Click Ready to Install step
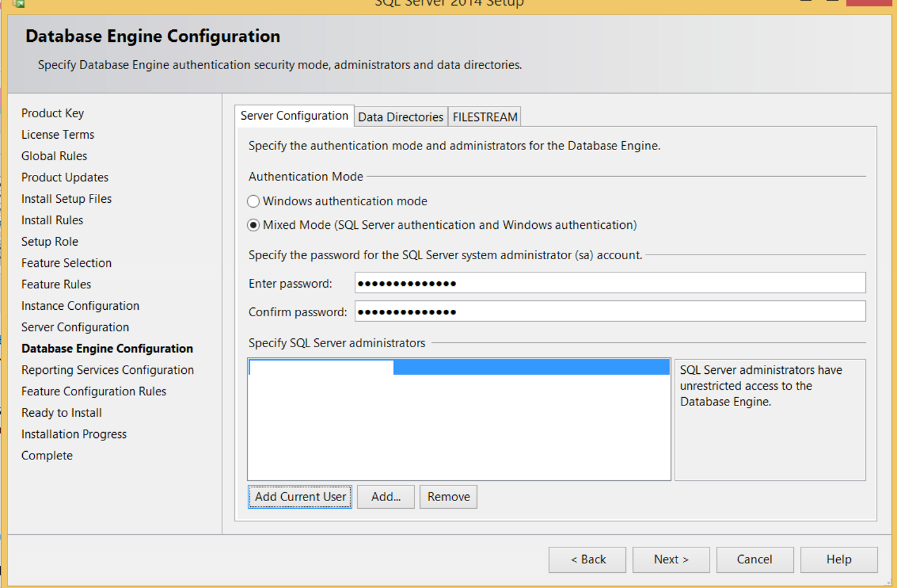Image resolution: width=897 pixels, height=588 pixels. click(x=61, y=413)
